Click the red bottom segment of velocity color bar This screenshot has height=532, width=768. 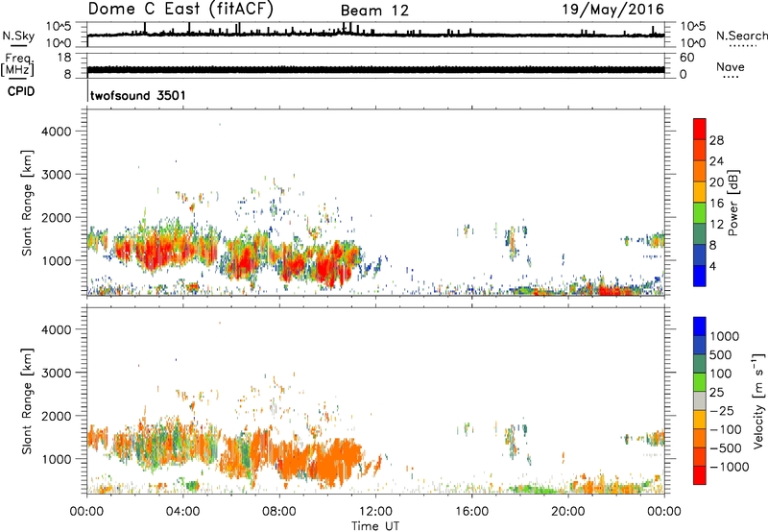tap(700, 475)
